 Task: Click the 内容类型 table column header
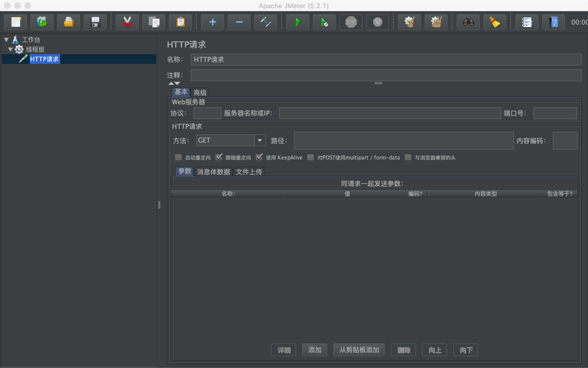486,194
